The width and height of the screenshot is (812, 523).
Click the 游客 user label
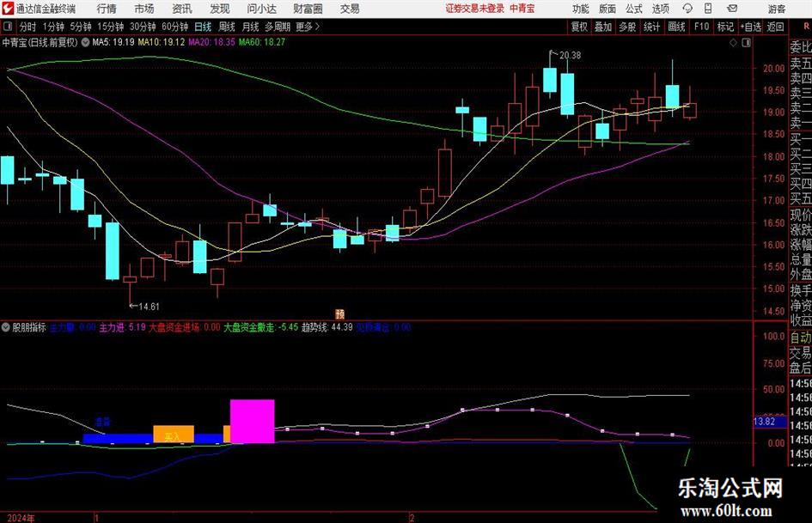coord(777,9)
